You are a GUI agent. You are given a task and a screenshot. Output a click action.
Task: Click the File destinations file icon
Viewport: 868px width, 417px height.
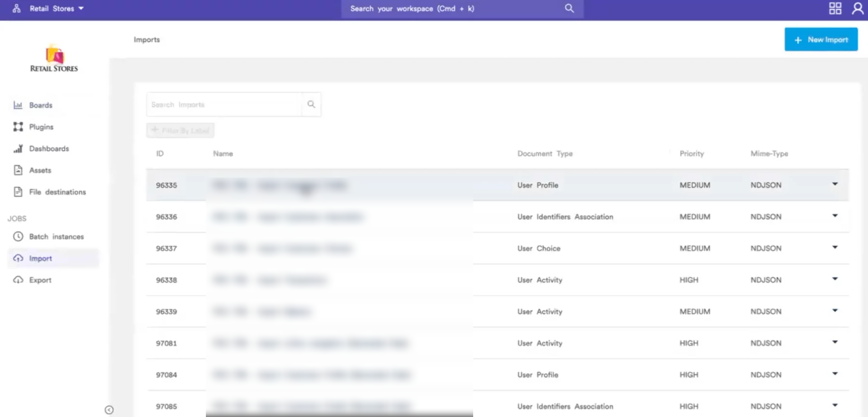pyautogui.click(x=18, y=192)
